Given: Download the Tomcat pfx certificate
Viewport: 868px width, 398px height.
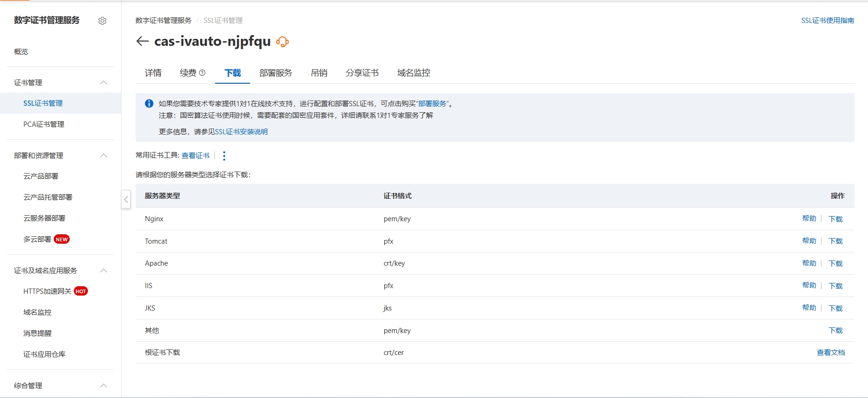Looking at the screenshot, I should [836, 241].
